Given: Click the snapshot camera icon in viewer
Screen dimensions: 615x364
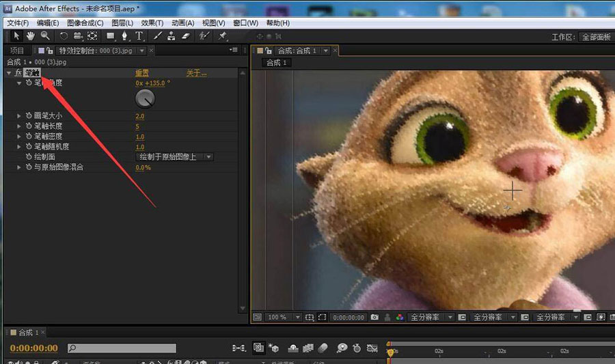Looking at the screenshot, I should click(x=374, y=318).
